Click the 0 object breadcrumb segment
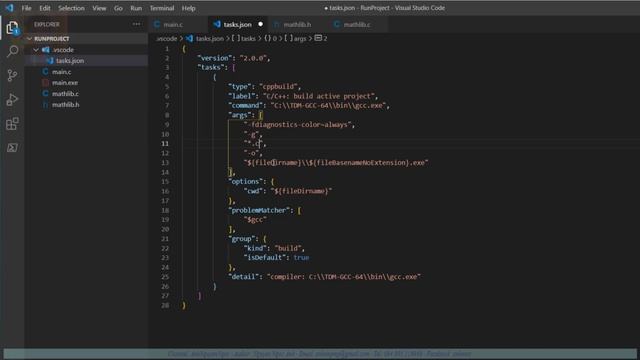 click(x=271, y=38)
